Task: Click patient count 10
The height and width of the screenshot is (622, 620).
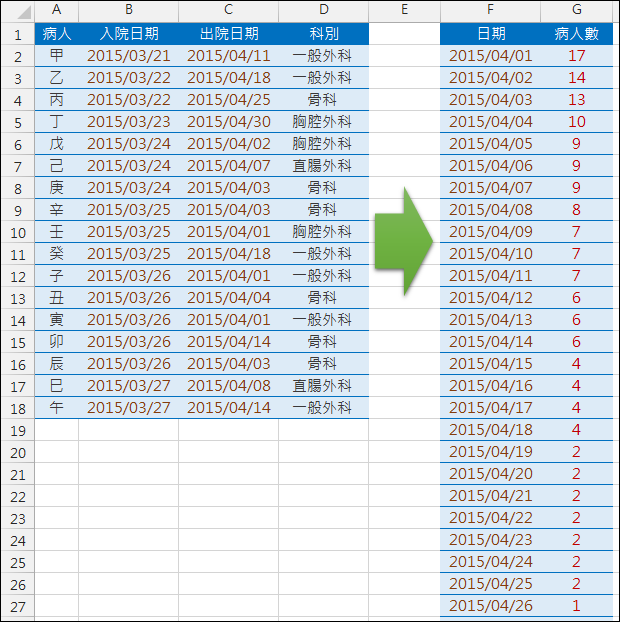Action: click(576, 122)
